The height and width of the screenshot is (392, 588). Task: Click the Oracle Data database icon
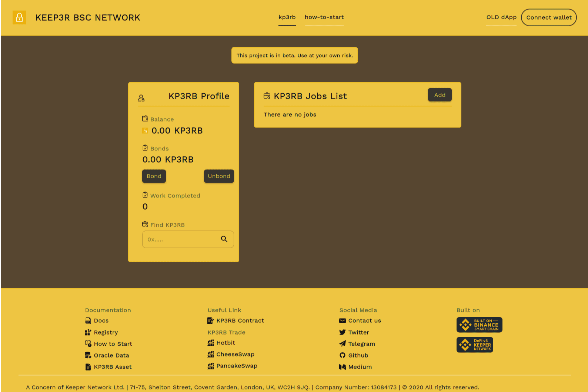coord(88,355)
